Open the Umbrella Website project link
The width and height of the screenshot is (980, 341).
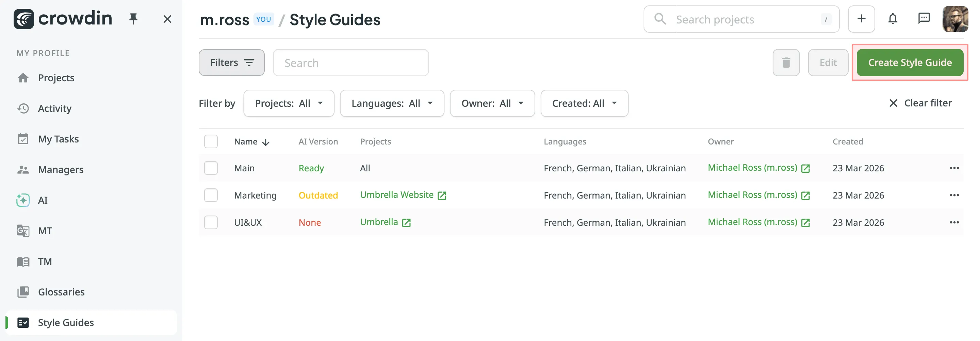click(x=397, y=195)
